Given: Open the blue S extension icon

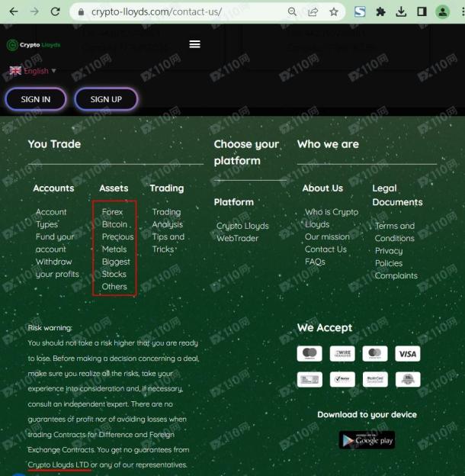Looking at the screenshot, I should pyautogui.click(x=360, y=12).
